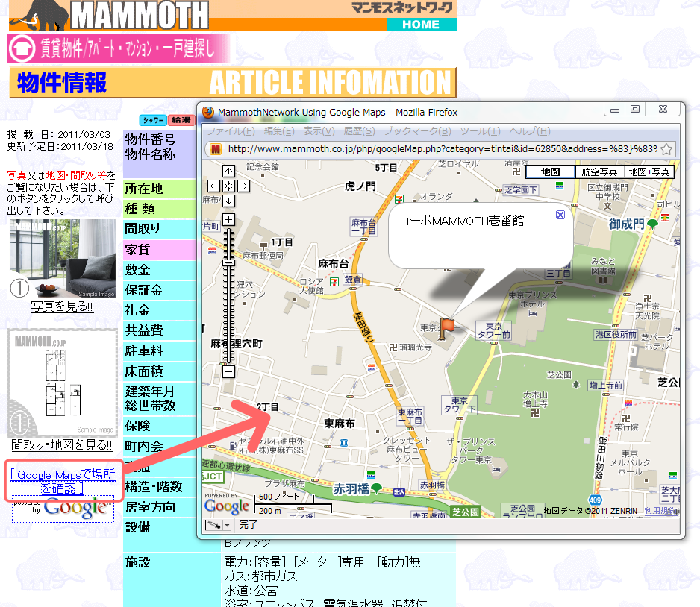
Task: Open the 利用規約 link on the map
Action: click(661, 511)
